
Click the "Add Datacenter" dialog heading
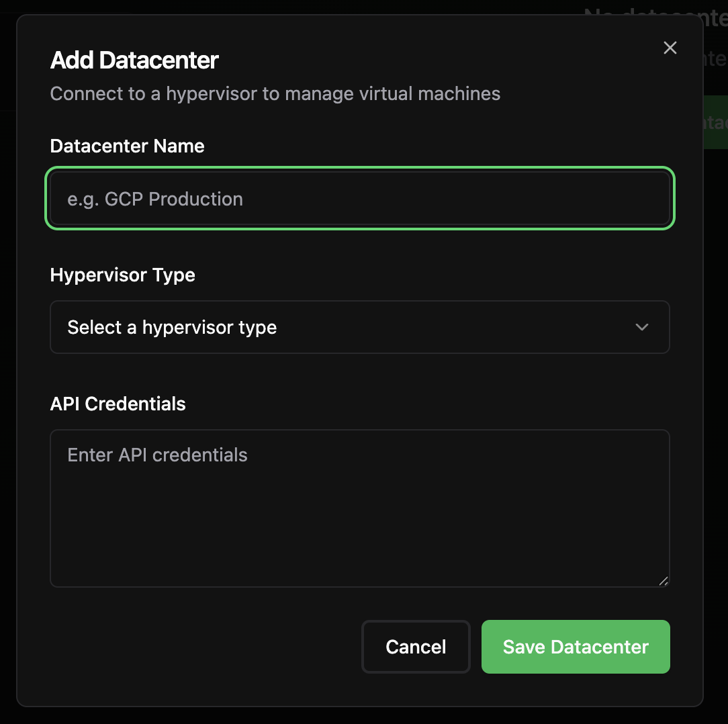pos(134,60)
